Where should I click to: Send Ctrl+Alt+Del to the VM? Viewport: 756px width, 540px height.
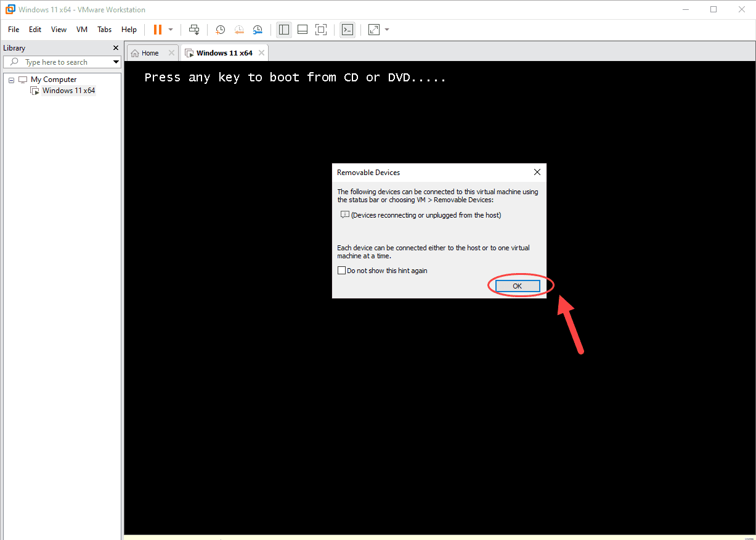point(194,30)
